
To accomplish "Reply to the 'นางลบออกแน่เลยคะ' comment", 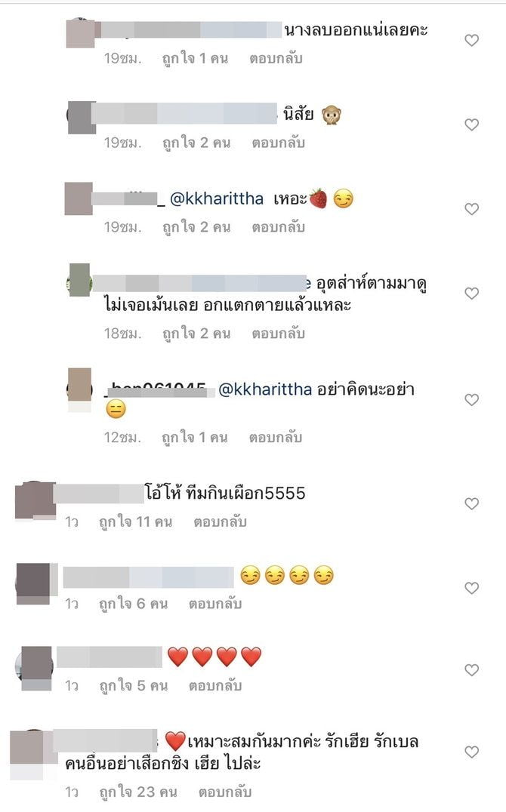I will (x=276, y=59).
